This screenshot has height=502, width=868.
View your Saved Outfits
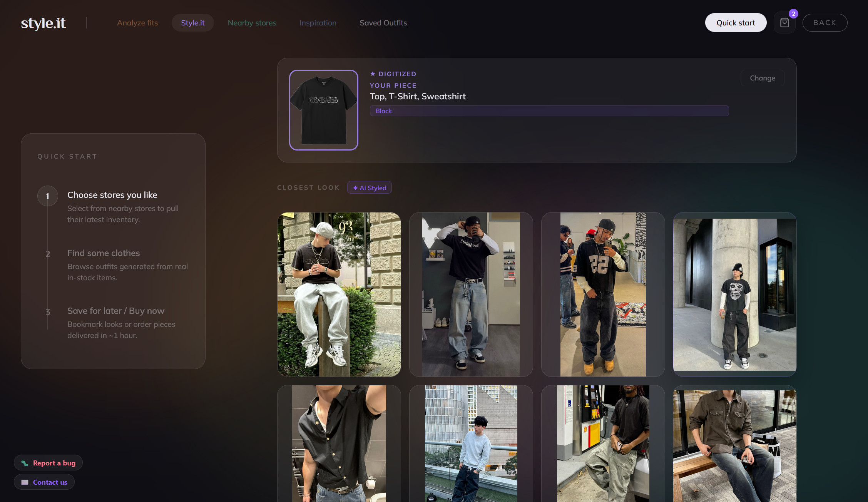(x=383, y=23)
